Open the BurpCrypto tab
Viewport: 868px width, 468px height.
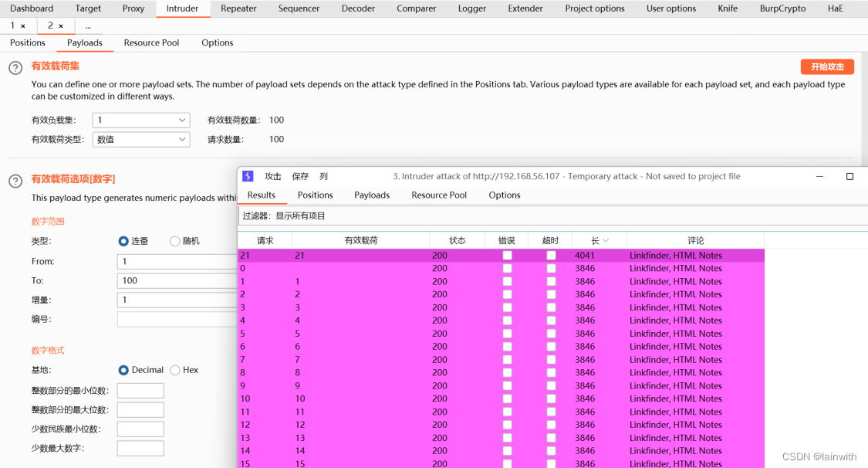[x=783, y=8]
